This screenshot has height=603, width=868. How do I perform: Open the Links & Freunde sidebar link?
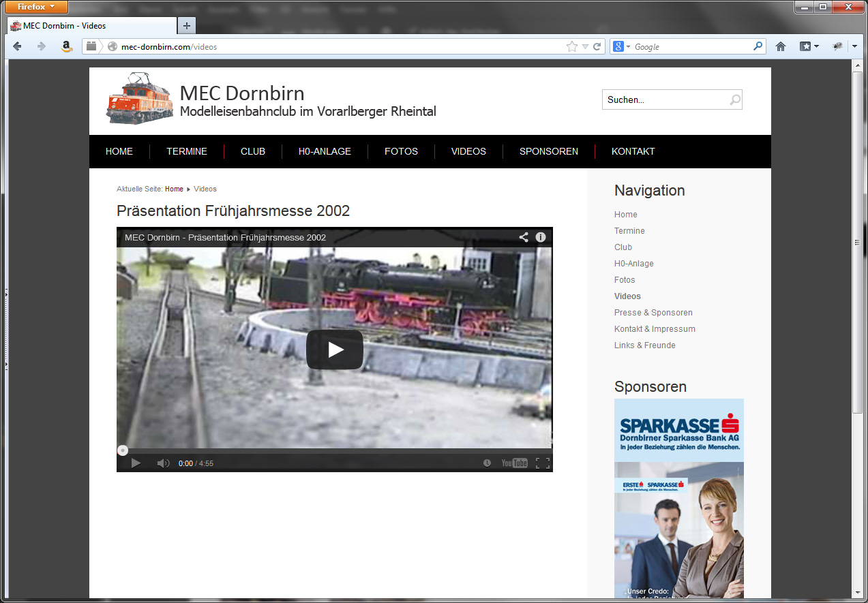[645, 345]
